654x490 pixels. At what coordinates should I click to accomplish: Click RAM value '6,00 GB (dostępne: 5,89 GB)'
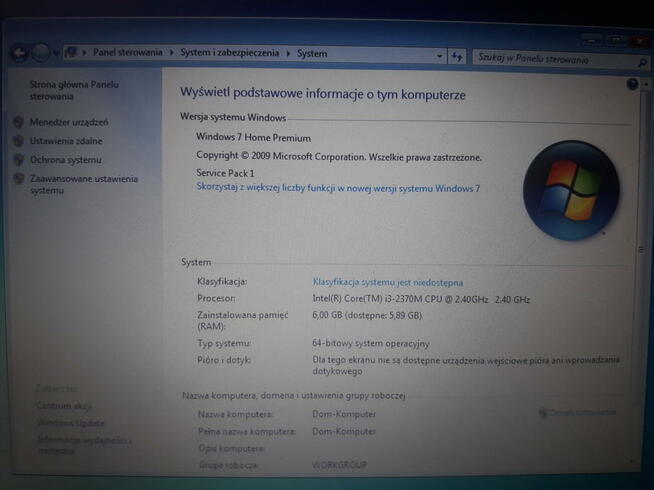367,316
